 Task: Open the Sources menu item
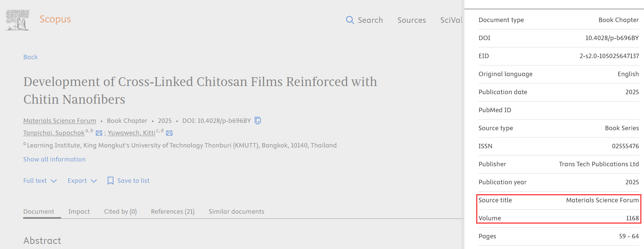click(x=411, y=20)
